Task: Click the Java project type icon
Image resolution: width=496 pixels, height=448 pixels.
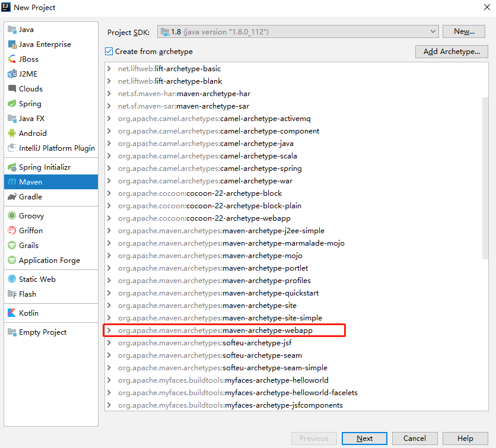Action: coord(12,30)
